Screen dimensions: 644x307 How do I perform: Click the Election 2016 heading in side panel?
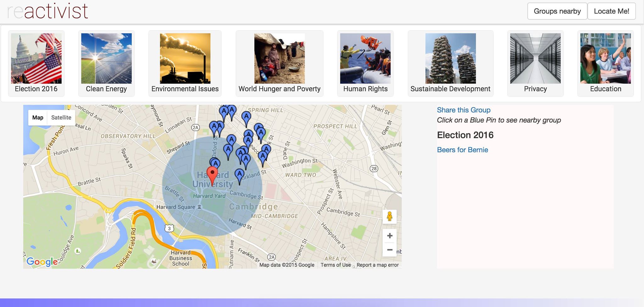coord(465,135)
